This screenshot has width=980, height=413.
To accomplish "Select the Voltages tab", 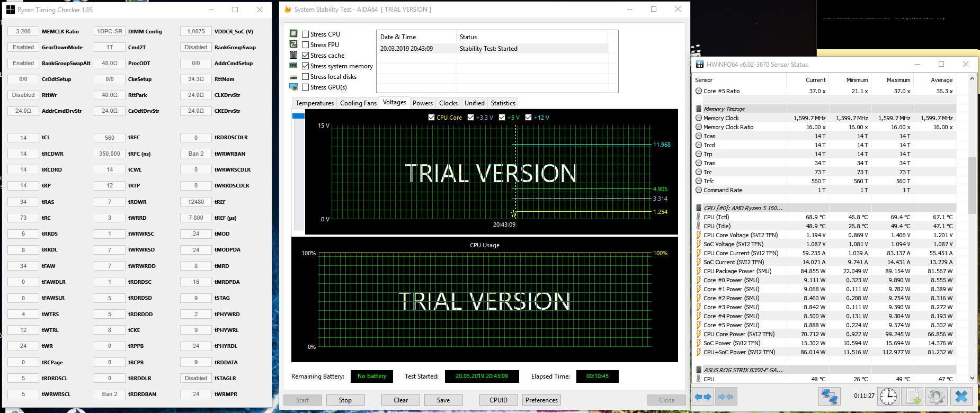I will click(x=395, y=103).
